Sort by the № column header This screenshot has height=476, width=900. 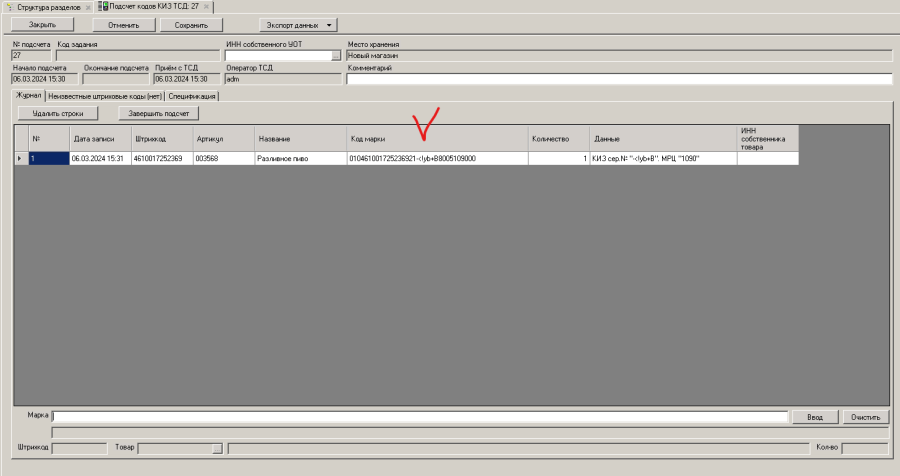[49, 139]
